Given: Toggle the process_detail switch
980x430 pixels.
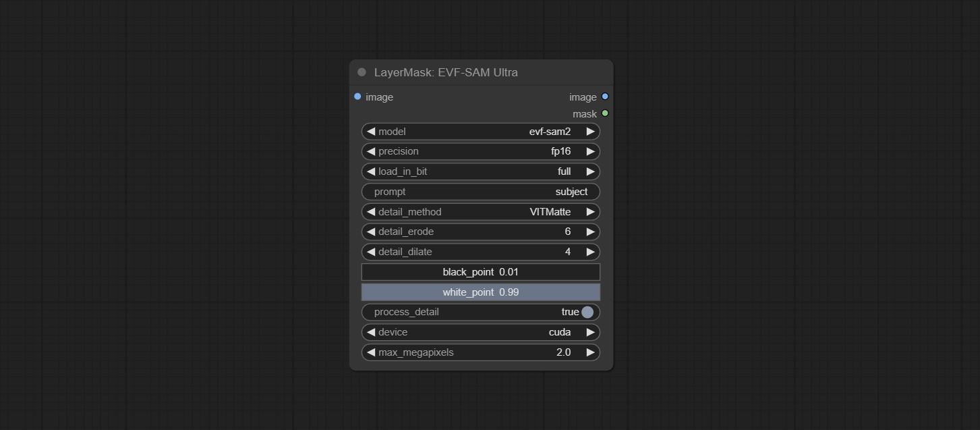Looking at the screenshot, I should [587, 312].
